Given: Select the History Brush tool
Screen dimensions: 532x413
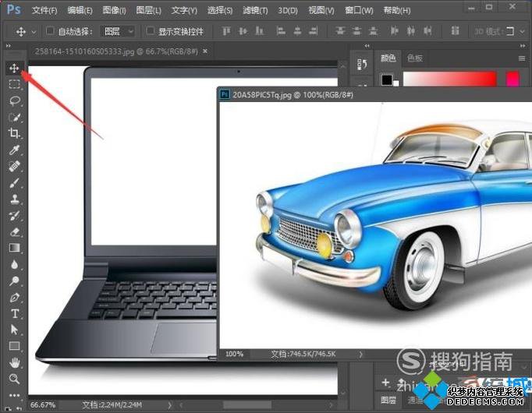Looking at the screenshot, I should coord(14,216).
